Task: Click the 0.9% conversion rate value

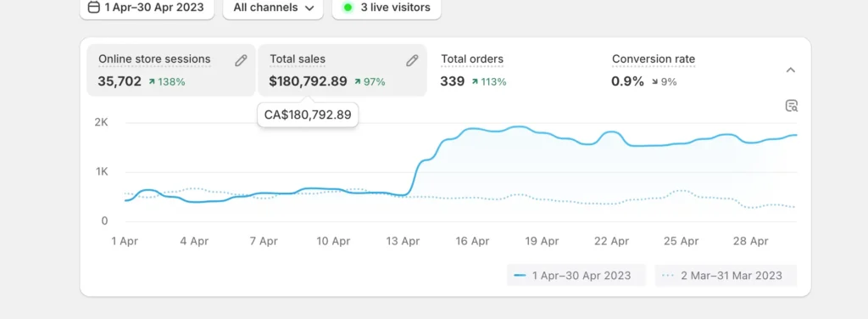Action: coord(628,81)
